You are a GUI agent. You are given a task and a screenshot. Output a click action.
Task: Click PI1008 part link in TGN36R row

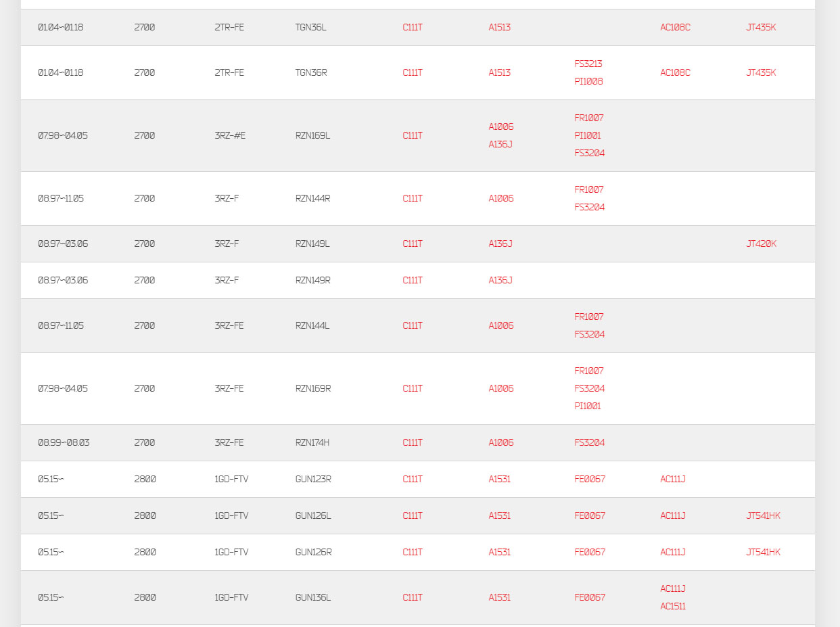tap(588, 81)
